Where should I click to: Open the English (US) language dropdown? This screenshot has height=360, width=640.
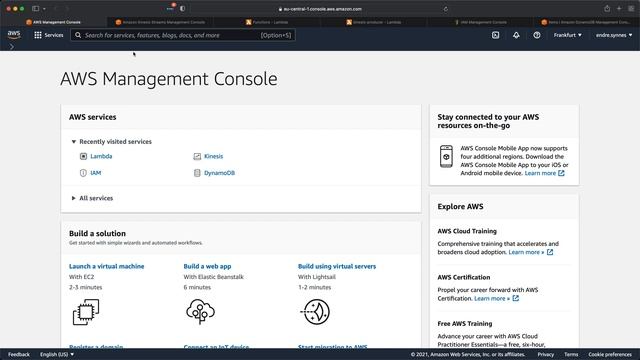click(57, 354)
